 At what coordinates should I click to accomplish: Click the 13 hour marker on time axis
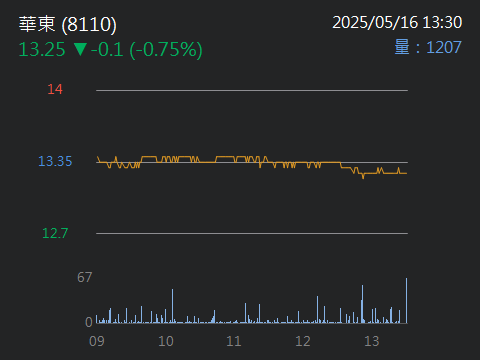tap(372, 341)
